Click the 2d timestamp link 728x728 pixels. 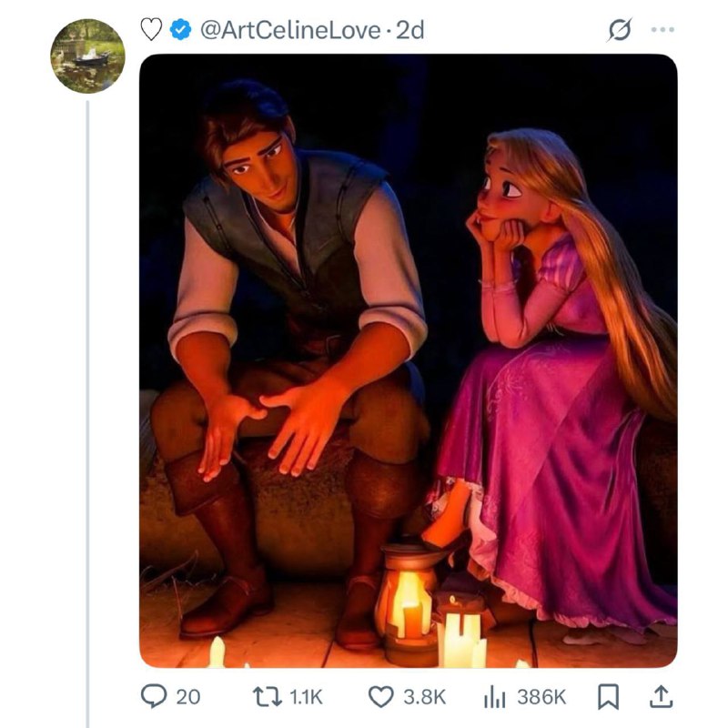pos(410,30)
